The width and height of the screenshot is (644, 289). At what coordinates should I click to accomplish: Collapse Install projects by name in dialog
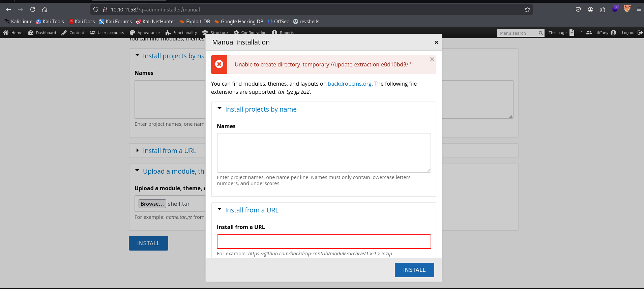click(260, 109)
